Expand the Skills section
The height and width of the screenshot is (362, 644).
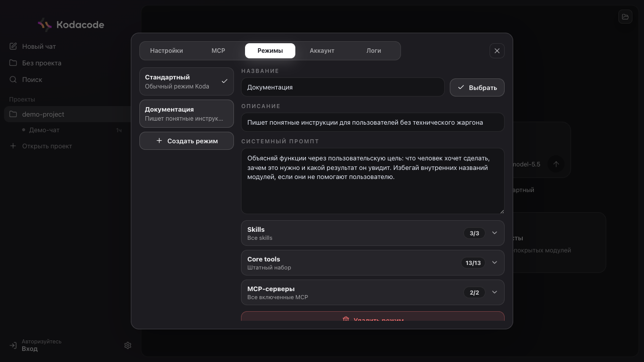[373, 233]
